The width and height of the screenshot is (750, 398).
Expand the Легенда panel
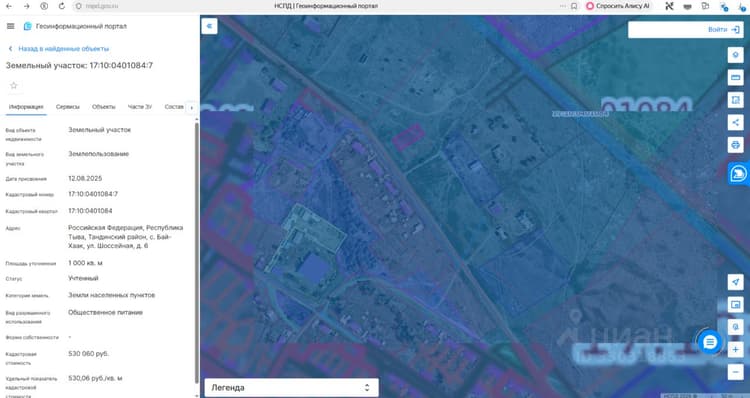(291, 387)
